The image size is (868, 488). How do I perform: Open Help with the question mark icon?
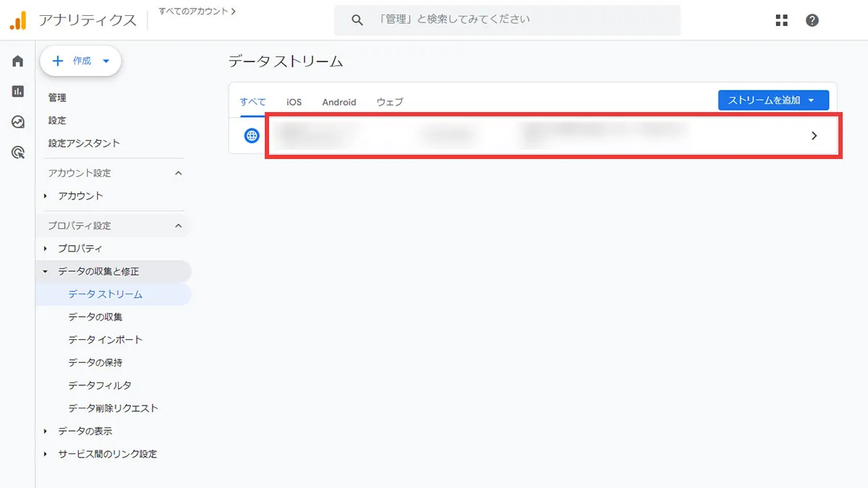point(812,20)
